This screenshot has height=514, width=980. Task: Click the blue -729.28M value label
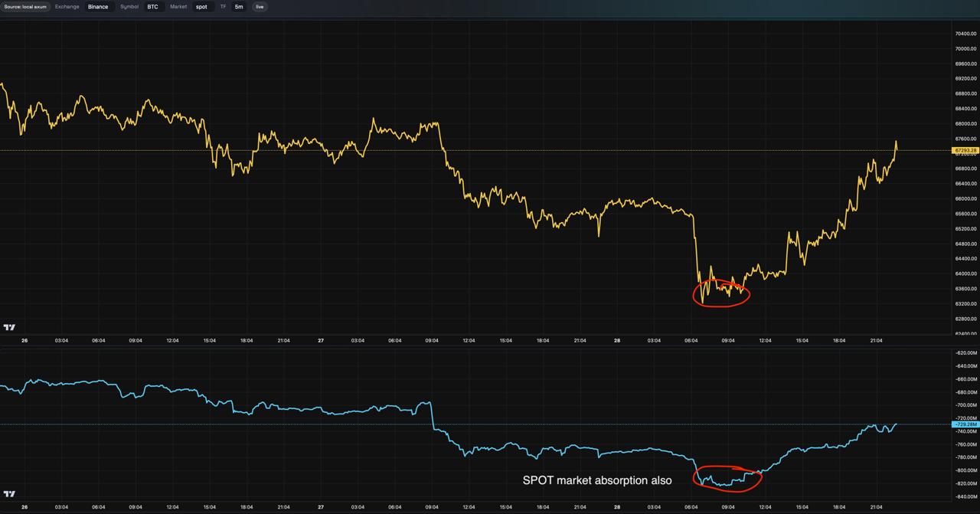(x=964, y=424)
